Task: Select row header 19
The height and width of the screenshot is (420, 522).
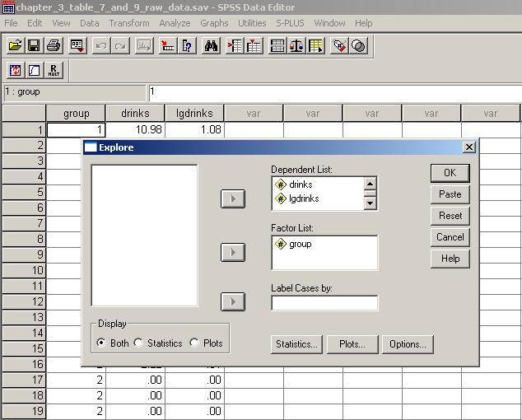Action: click(24, 411)
